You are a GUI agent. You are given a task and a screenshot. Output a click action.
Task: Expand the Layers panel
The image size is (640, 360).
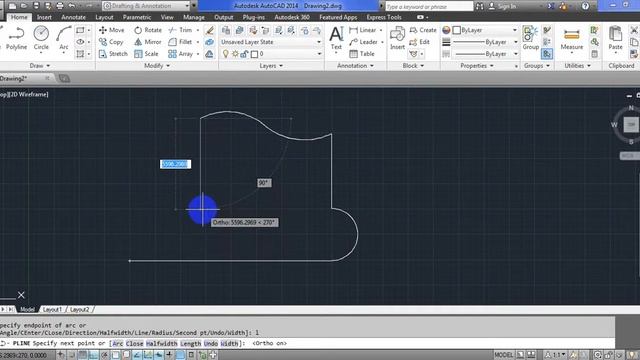point(271,66)
